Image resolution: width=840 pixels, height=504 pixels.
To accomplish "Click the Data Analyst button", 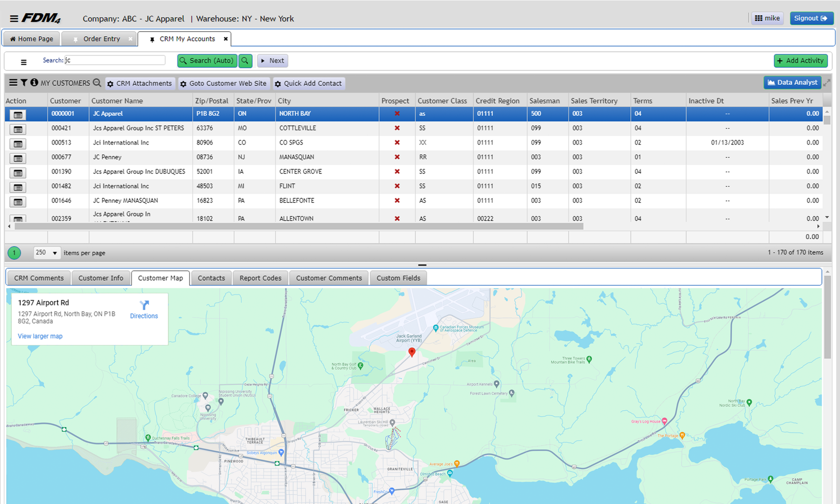I will (x=792, y=83).
